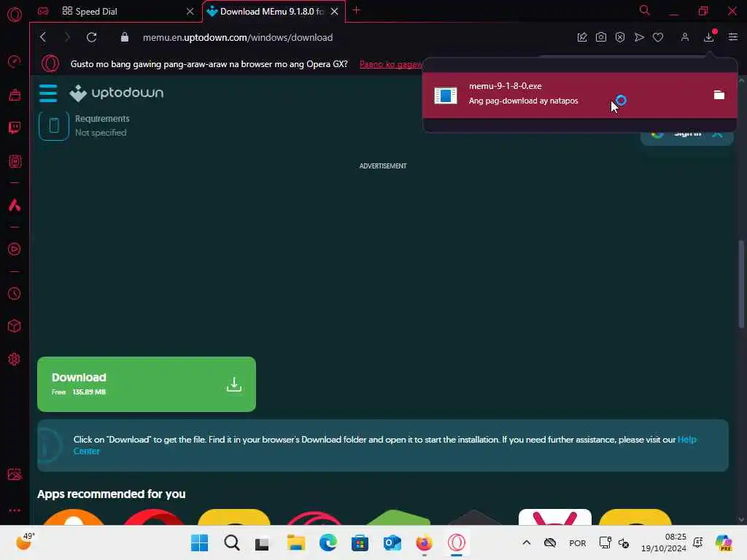Open Windows Start menu

[199, 542]
